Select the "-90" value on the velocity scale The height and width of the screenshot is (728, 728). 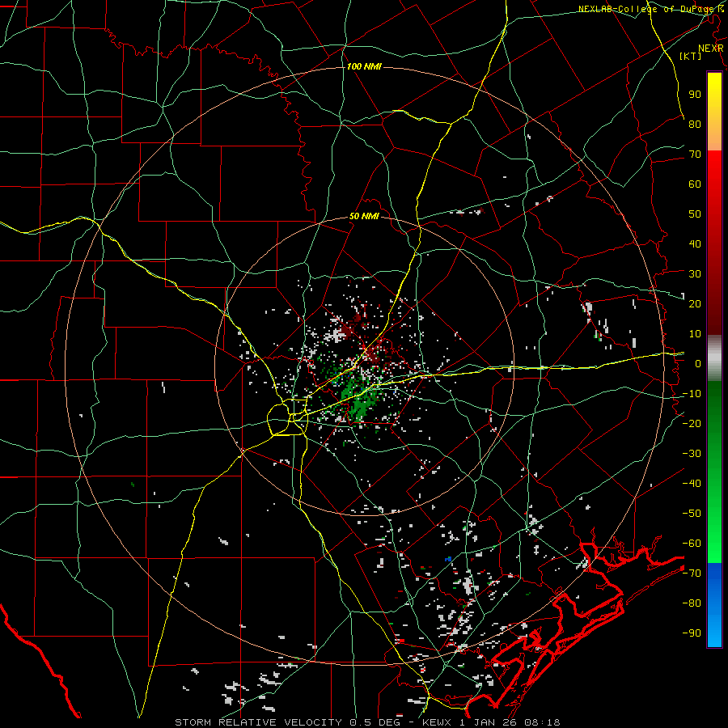pos(692,633)
